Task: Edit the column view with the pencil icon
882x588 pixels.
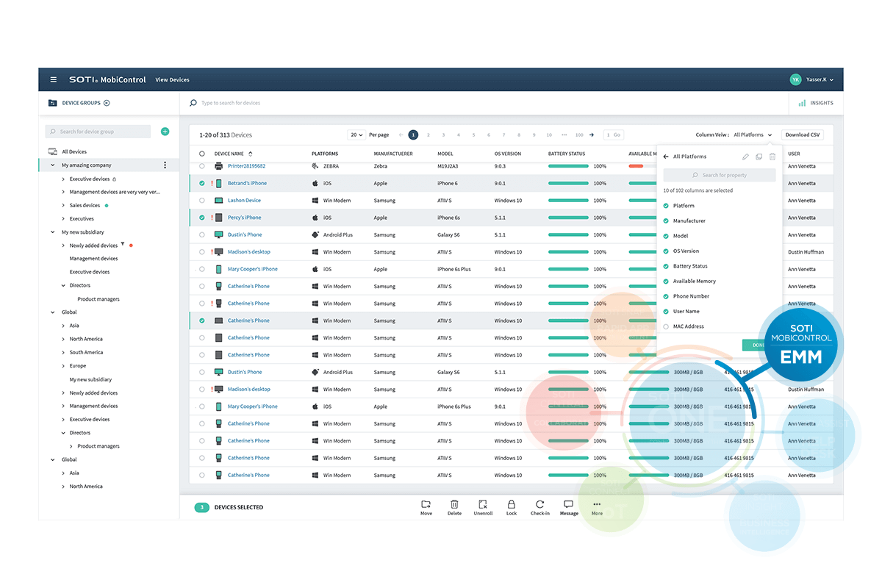Action: click(x=745, y=157)
